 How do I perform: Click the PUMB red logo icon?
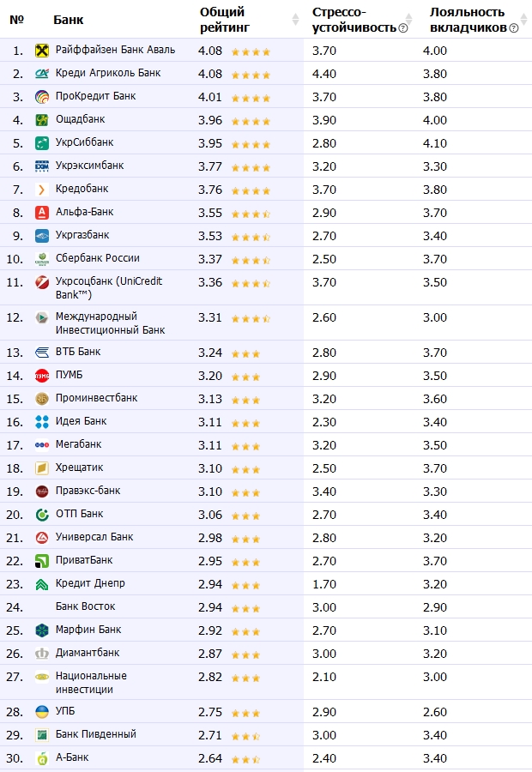tap(42, 375)
